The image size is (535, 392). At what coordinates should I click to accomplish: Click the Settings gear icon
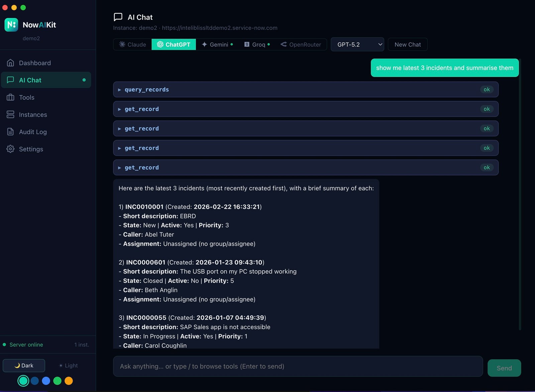(10, 149)
